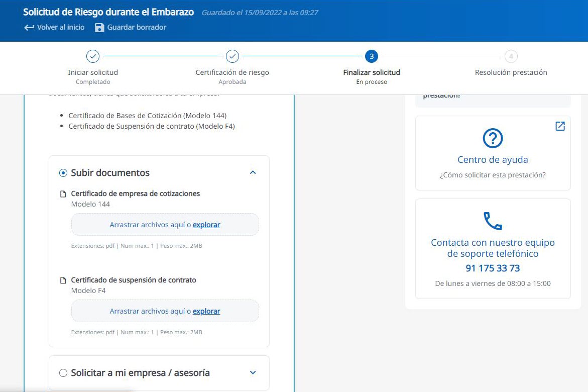Select Solicitar a mi empresa / asesoría radio
The height and width of the screenshot is (392, 588).
point(63,373)
